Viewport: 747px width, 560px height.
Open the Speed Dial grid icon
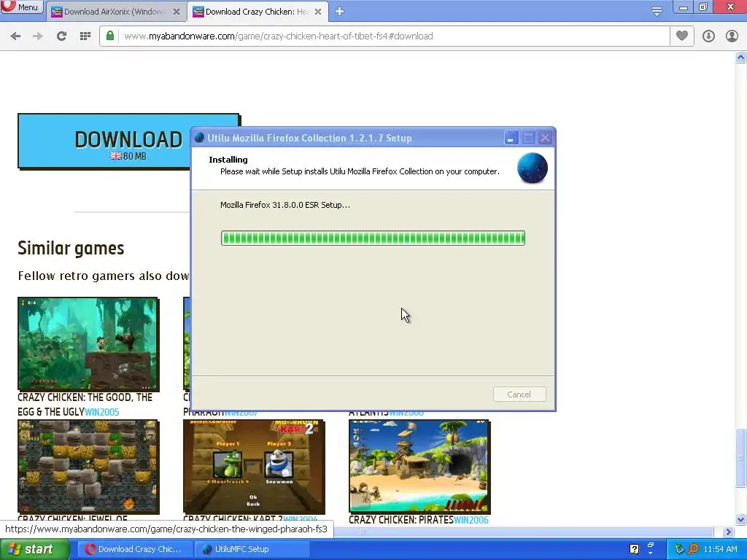[x=85, y=36]
